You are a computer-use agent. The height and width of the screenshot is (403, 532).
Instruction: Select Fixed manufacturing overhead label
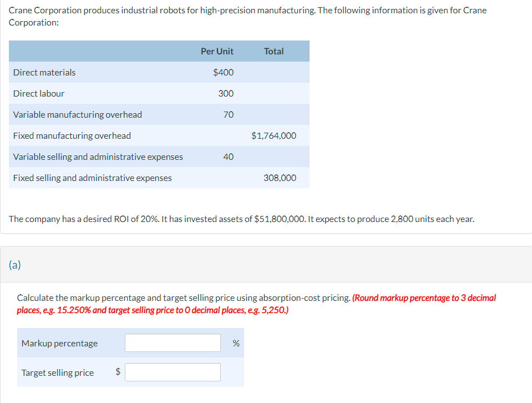click(x=72, y=135)
